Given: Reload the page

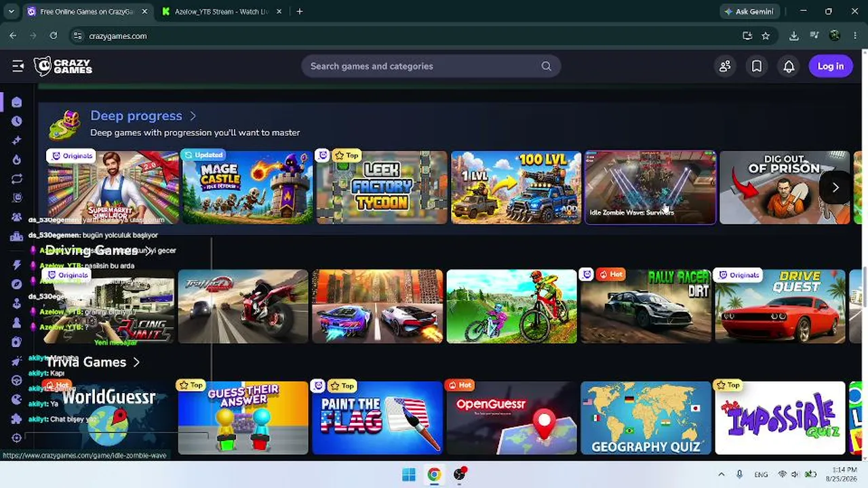Looking at the screenshot, I should click(x=54, y=36).
